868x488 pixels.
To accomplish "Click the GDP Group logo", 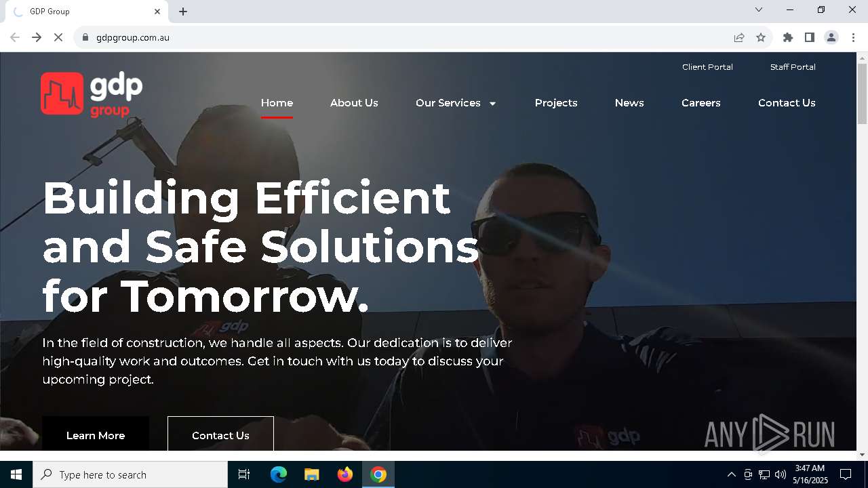I will (92, 94).
